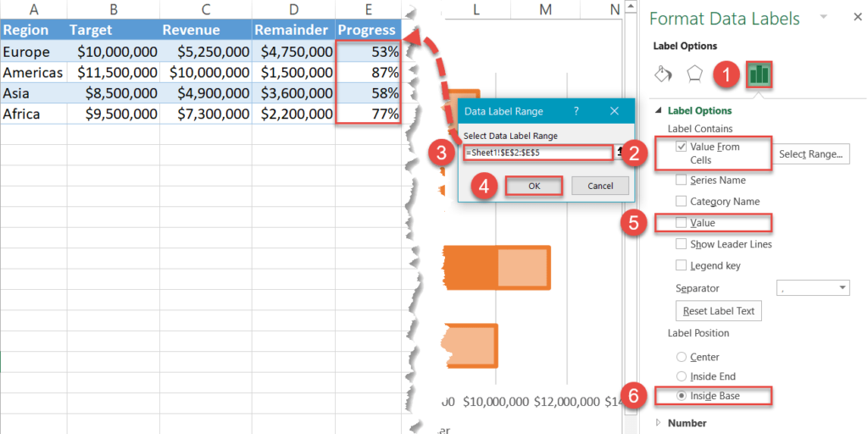This screenshot has width=868, height=434.
Task: Close the Data Label Range dialog
Action: coord(615,111)
